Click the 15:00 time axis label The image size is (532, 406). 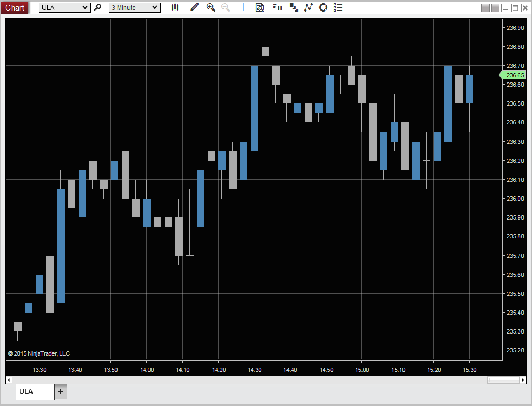tap(362, 370)
